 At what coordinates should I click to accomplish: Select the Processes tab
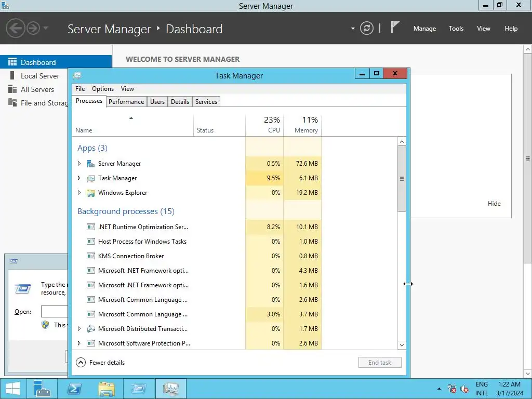[x=89, y=101]
